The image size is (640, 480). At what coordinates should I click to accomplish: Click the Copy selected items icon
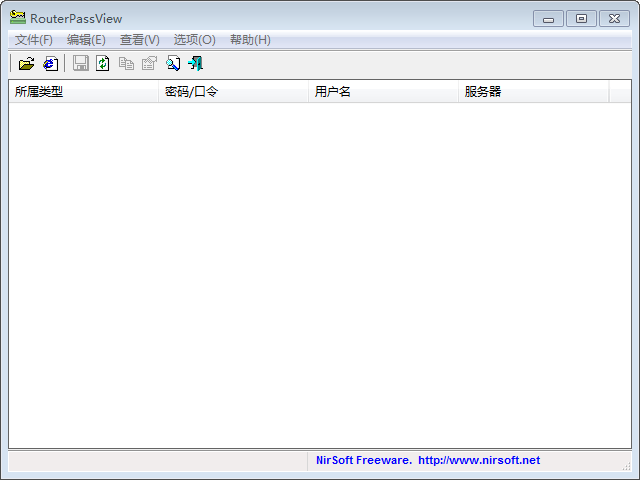click(x=126, y=64)
